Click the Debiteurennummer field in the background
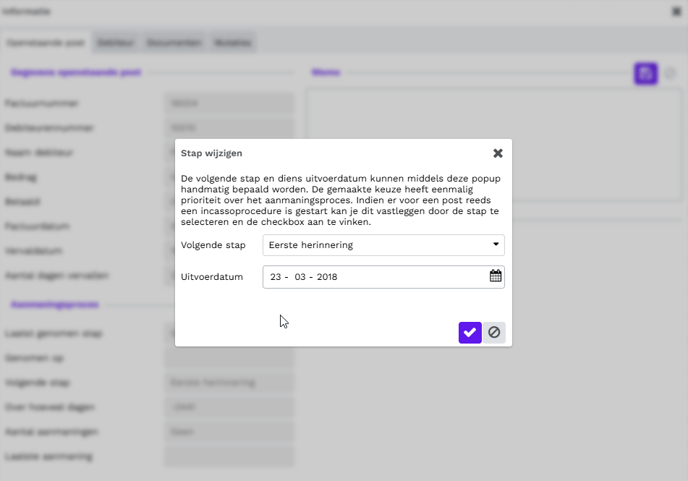 point(229,128)
